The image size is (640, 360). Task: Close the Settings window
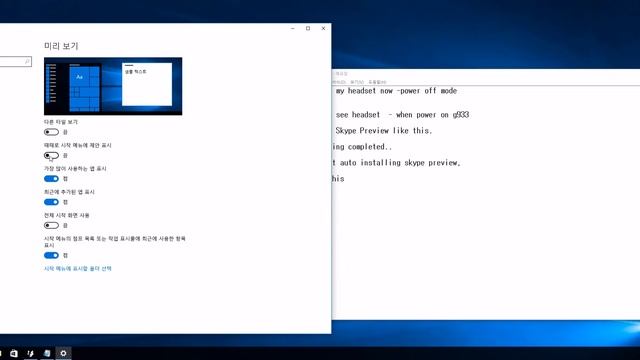pos(323,29)
